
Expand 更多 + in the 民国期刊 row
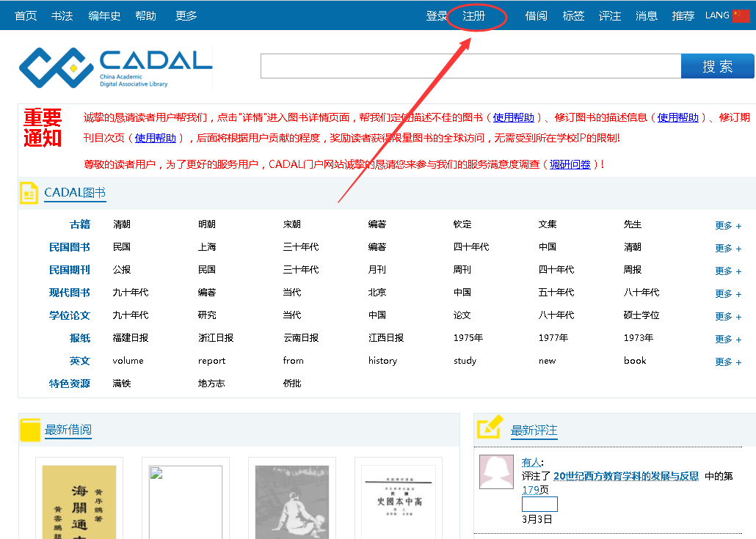coord(728,271)
